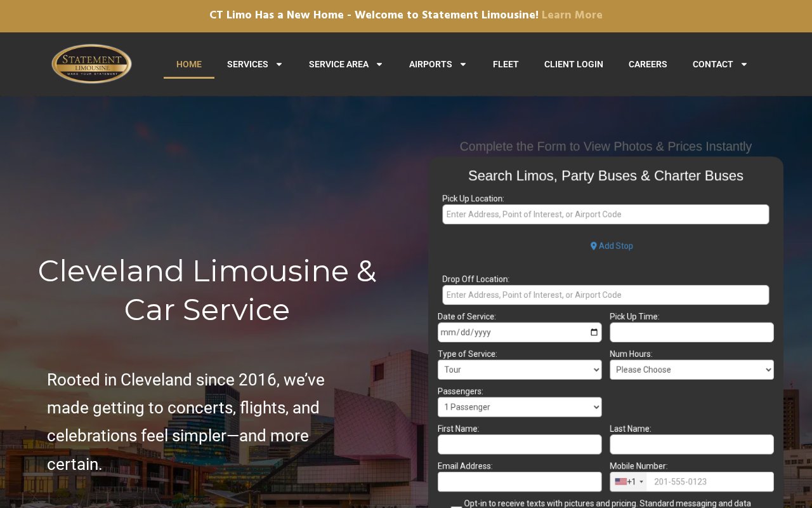The width and height of the screenshot is (812, 508).
Task: Open the Contact menu
Action: [x=713, y=64]
